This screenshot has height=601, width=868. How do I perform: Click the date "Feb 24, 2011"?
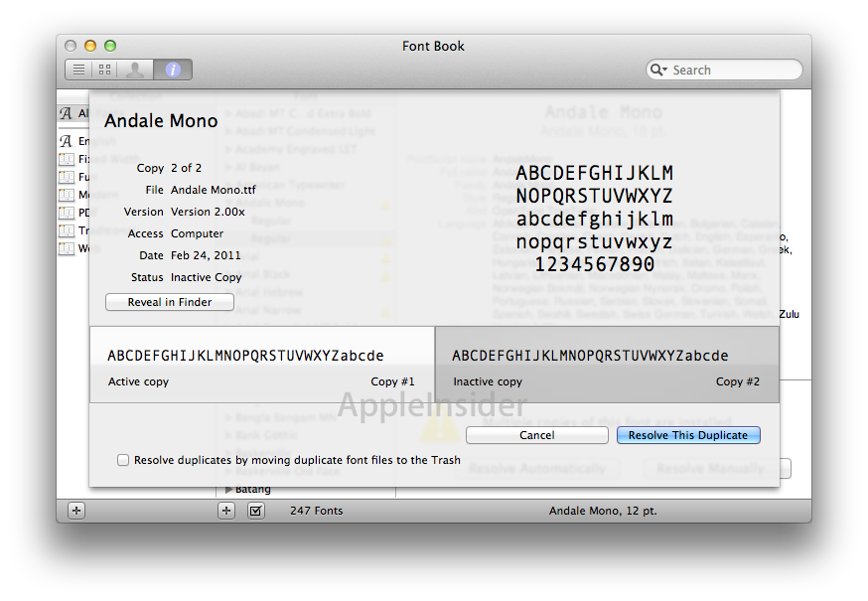(x=206, y=255)
